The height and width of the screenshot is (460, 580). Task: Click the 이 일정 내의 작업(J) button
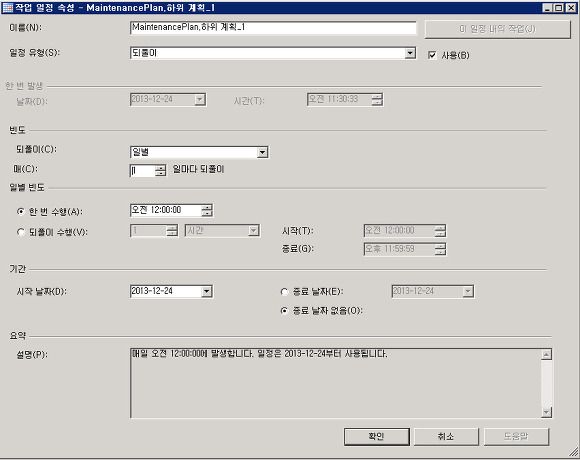[x=498, y=29]
